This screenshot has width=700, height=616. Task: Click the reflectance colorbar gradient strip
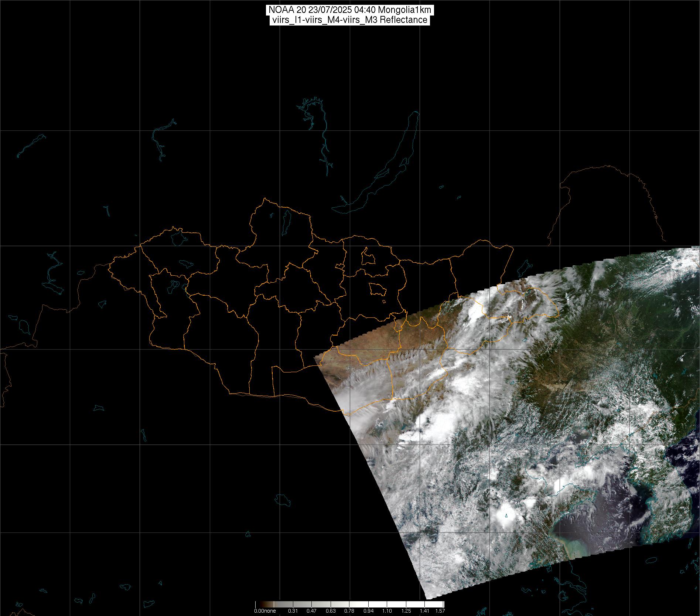(x=350, y=604)
